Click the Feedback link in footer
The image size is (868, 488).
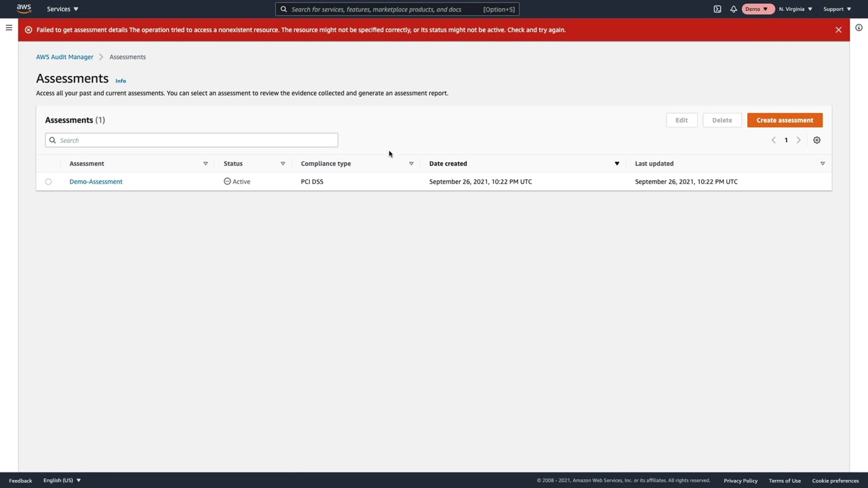[20, 481]
